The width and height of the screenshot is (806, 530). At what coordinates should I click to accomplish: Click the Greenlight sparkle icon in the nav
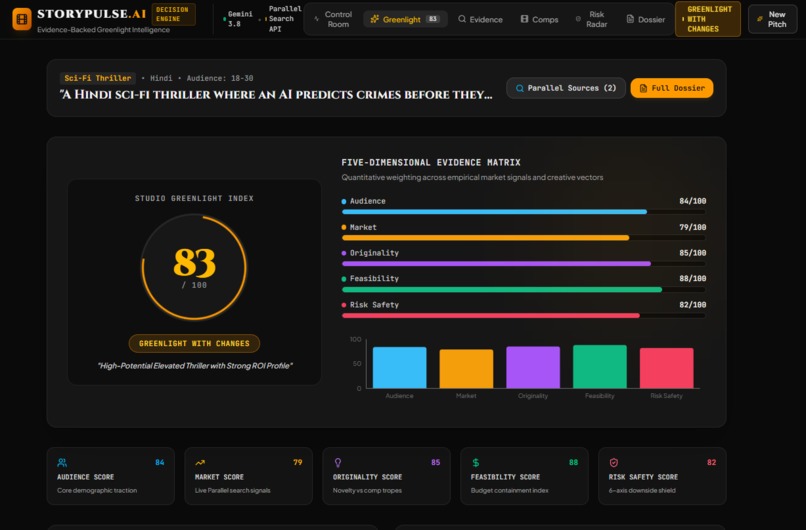375,19
